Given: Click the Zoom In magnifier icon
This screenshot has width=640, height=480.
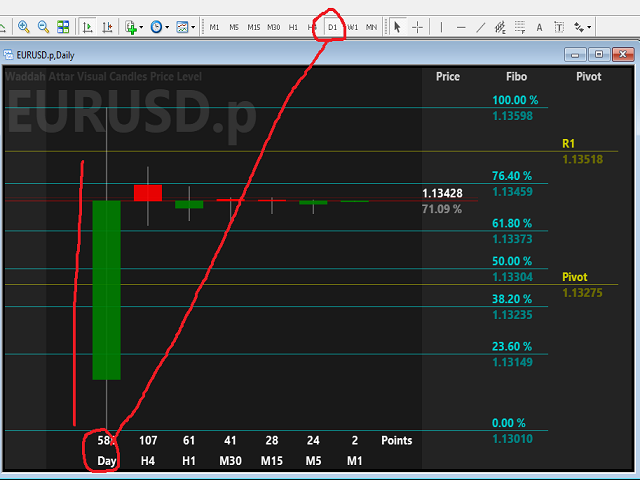Looking at the screenshot, I should pyautogui.click(x=24, y=27).
